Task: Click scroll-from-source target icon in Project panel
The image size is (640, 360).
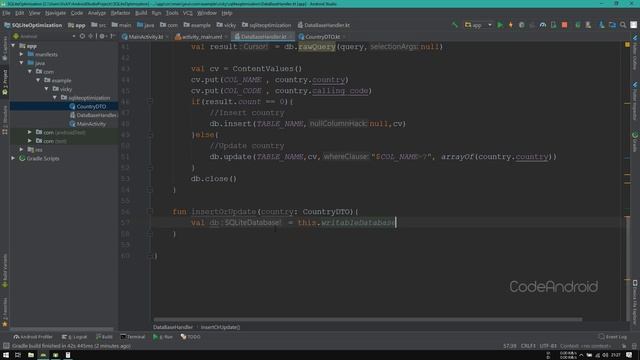Action: tap(82, 36)
